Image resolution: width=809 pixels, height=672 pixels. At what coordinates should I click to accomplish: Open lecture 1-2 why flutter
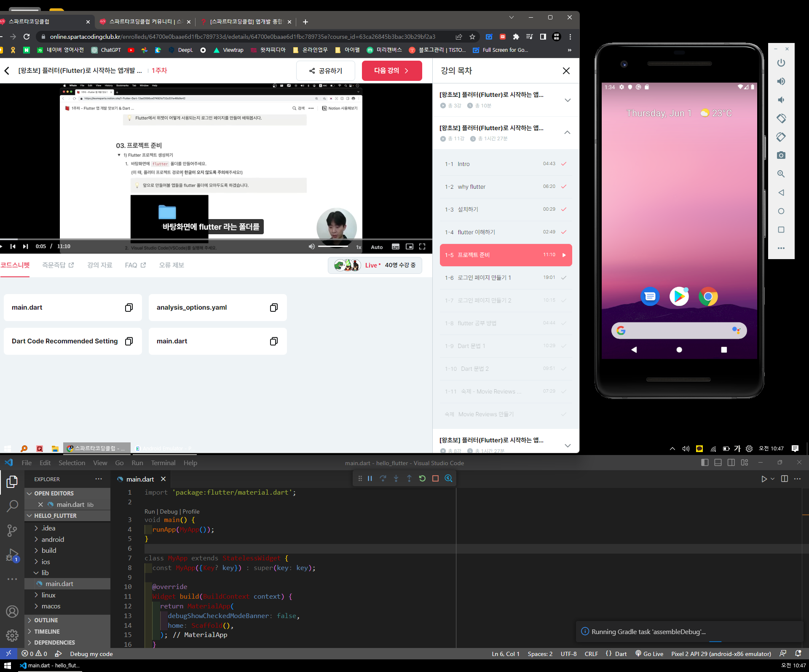[x=506, y=187]
